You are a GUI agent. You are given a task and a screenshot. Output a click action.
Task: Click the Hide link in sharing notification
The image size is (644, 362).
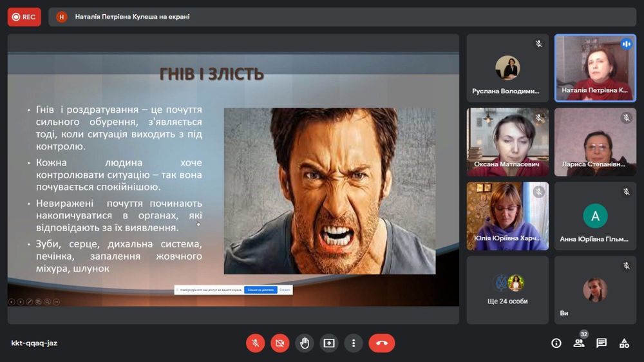pos(285,291)
